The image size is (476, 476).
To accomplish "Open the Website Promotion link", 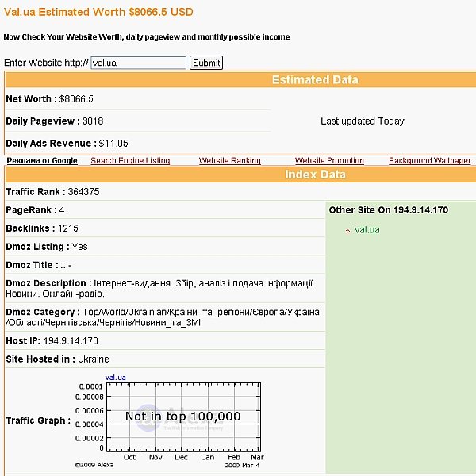I will click(329, 161).
